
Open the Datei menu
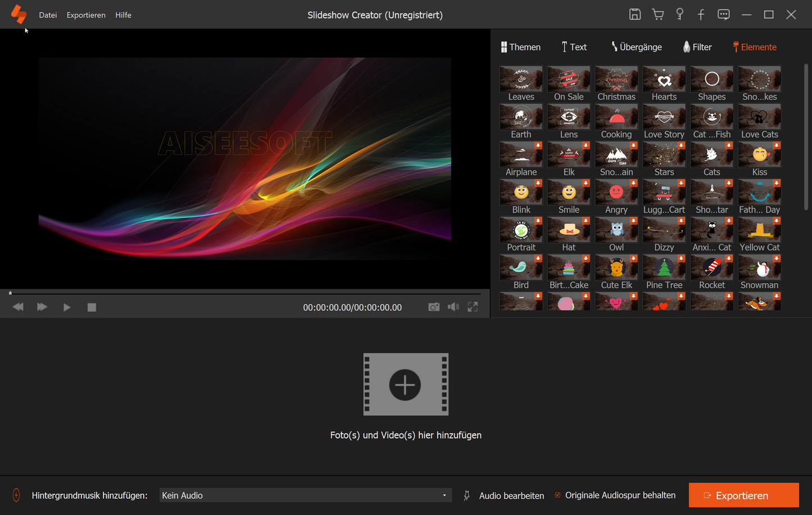point(48,15)
